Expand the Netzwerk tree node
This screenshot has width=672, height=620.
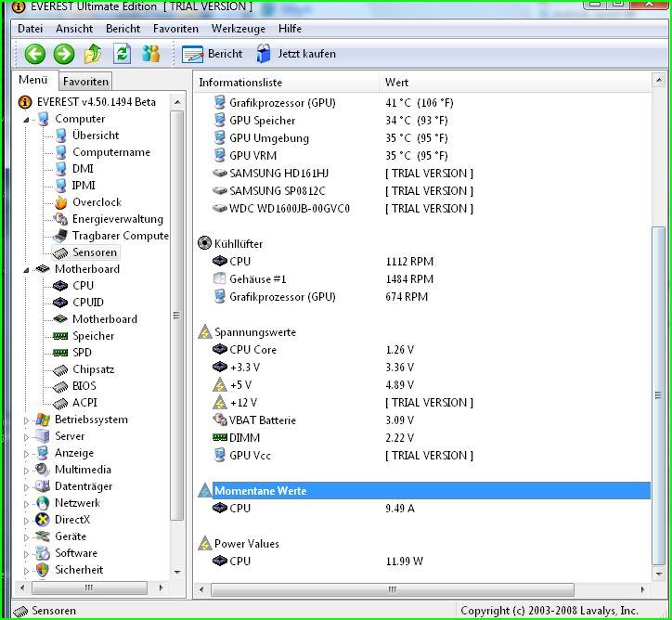(x=26, y=504)
